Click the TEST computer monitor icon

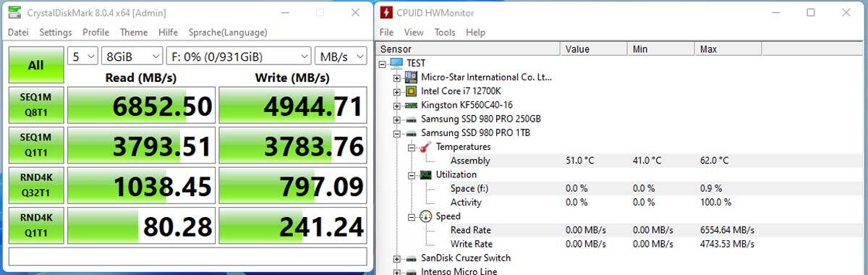coord(397,63)
